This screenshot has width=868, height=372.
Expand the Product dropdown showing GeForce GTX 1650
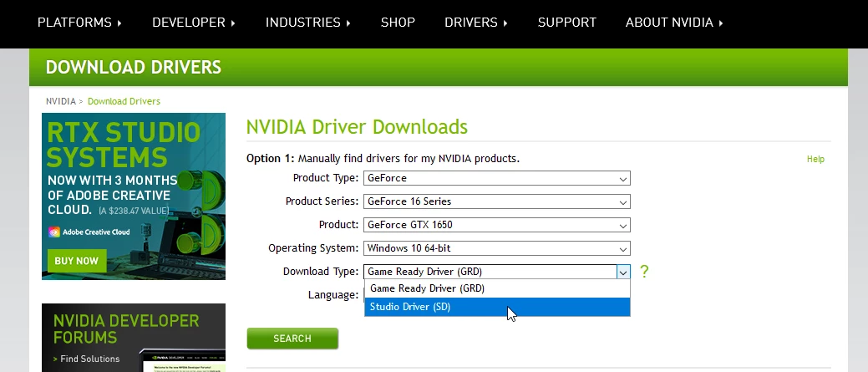496,225
